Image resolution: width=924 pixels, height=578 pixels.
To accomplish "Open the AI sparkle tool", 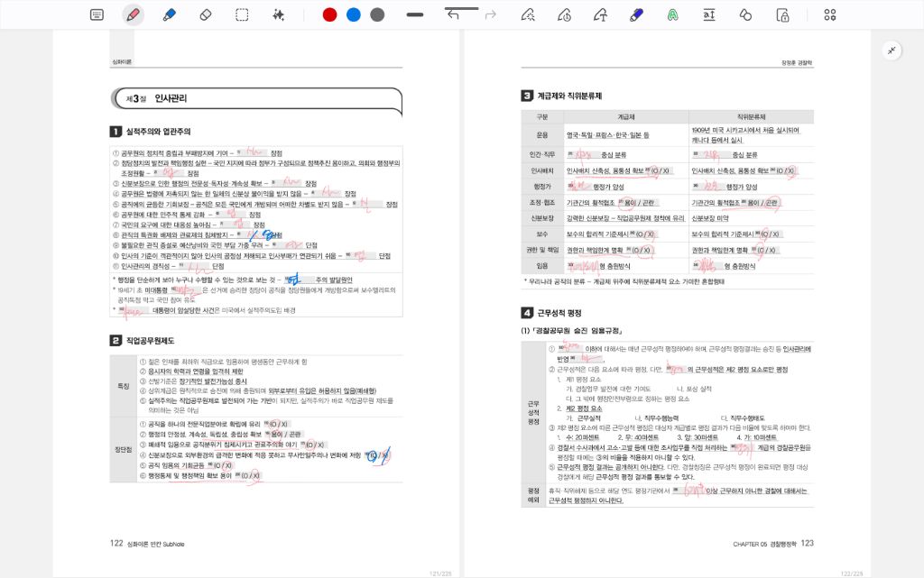I will (x=279, y=14).
